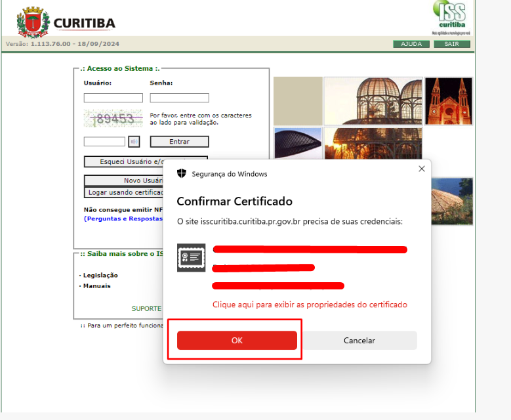Focus the captcha validation text field
Image resolution: width=511 pixels, height=420 pixels.
tap(104, 142)
